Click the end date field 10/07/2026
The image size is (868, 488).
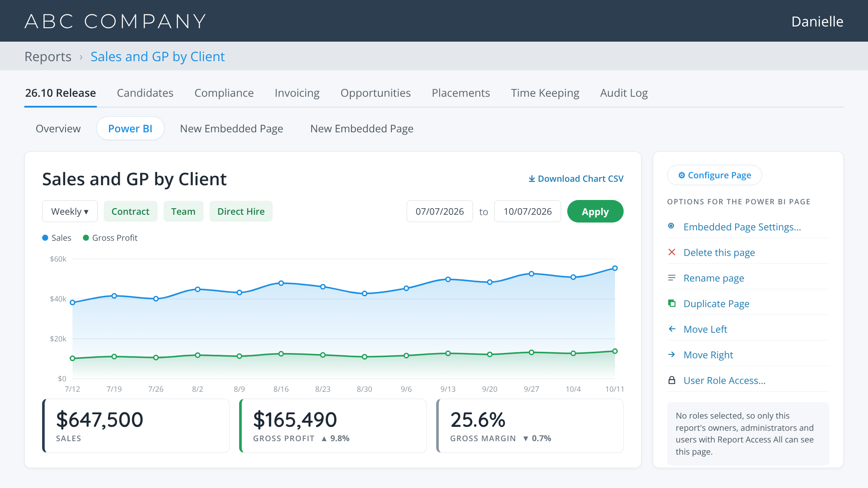click(x=527, y=211)
